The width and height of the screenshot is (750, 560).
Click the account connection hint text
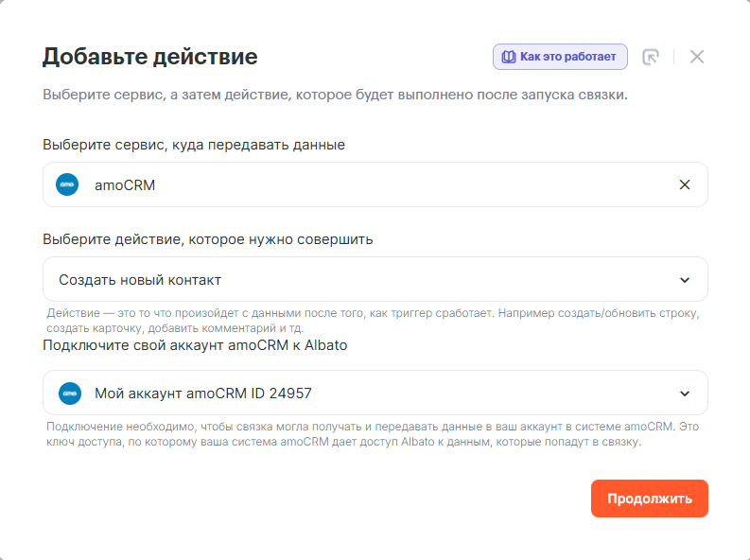click(x=374, y=433)
